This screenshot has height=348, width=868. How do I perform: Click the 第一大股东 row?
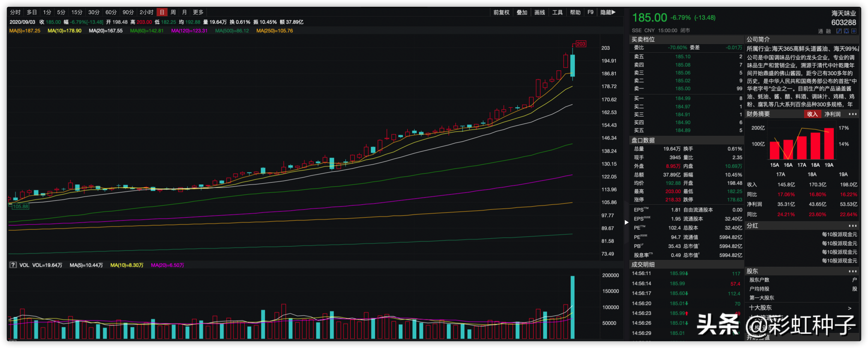[x=802, y=298]
